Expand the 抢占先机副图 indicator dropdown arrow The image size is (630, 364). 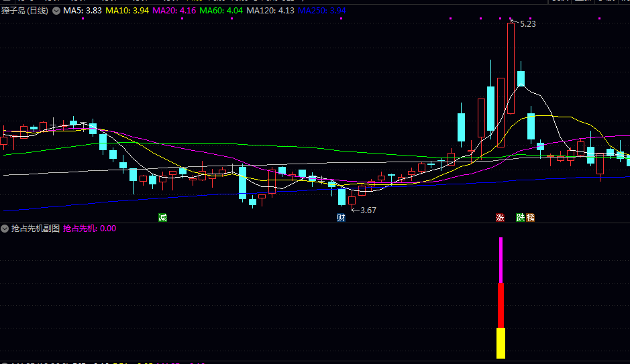[x=5, y=229]
